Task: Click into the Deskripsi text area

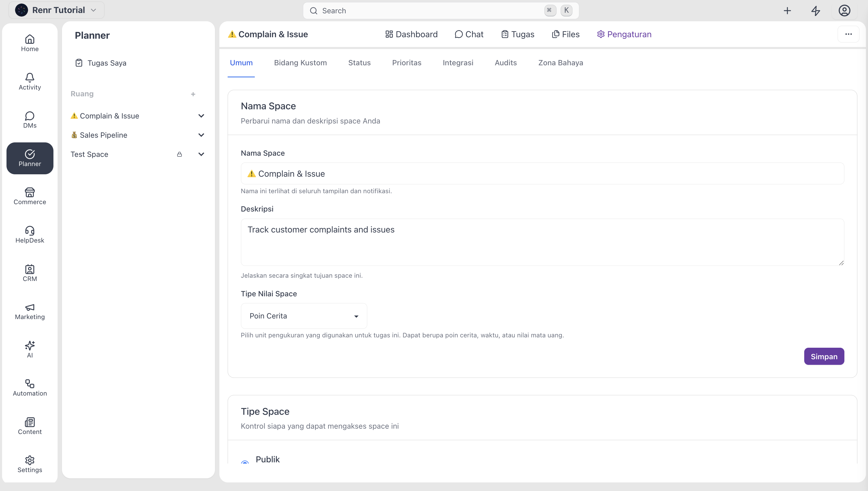Action: click(x=542, y=242)
